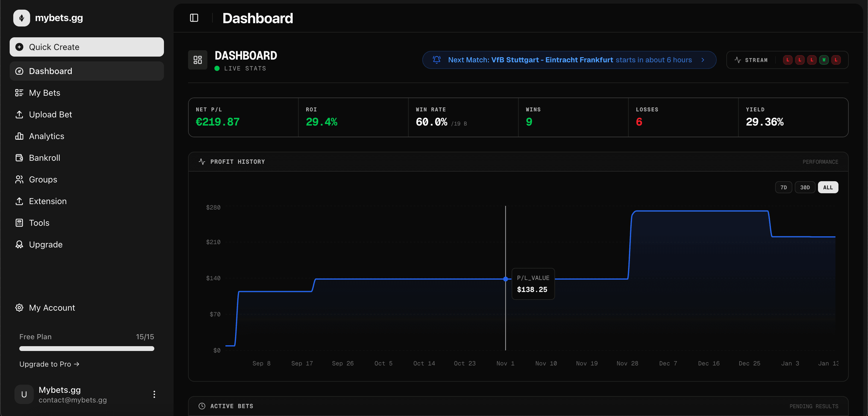Click the Bankroll wallet icon
The width and height of the screenshot is (868, 416).
pos(20,157)
